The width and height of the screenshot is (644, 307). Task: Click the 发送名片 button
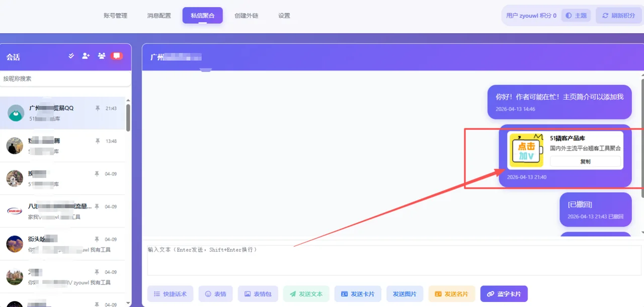[451, 294]
